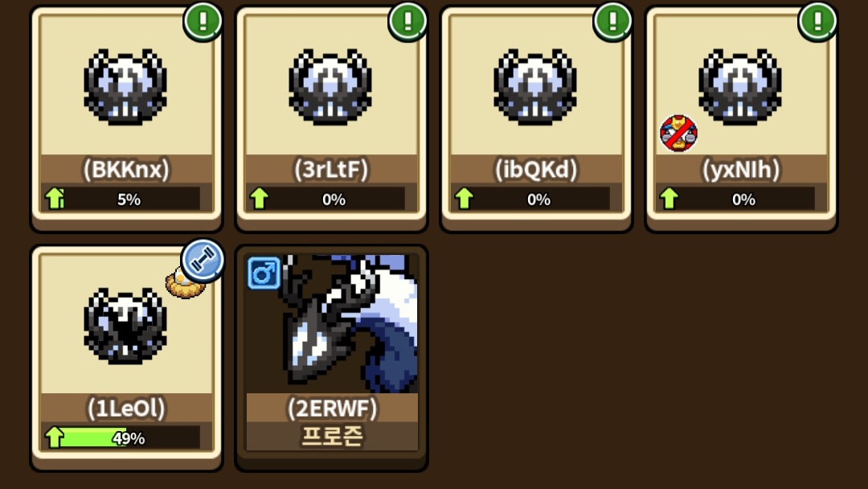The height and width of the screenshot is (489, 868).
Task: Select the dark 1LeOl egg image
Action: (x=125, y=327)
